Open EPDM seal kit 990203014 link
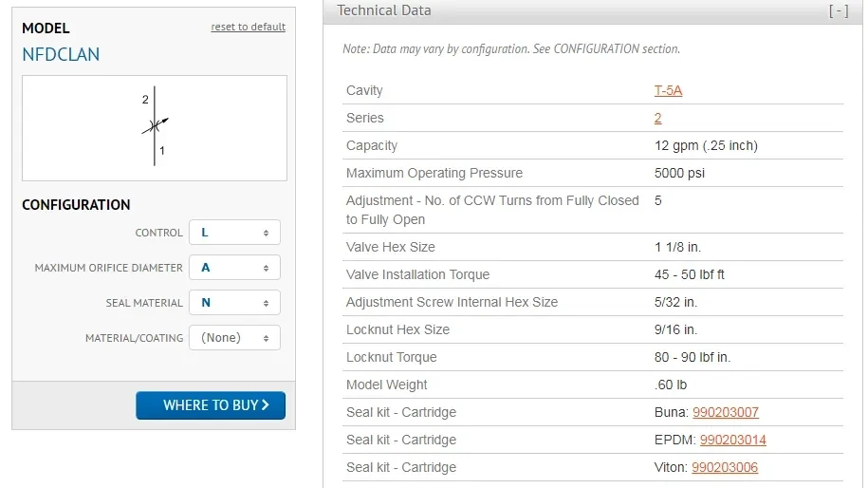868x488 pixels. [x=732, y=441]
